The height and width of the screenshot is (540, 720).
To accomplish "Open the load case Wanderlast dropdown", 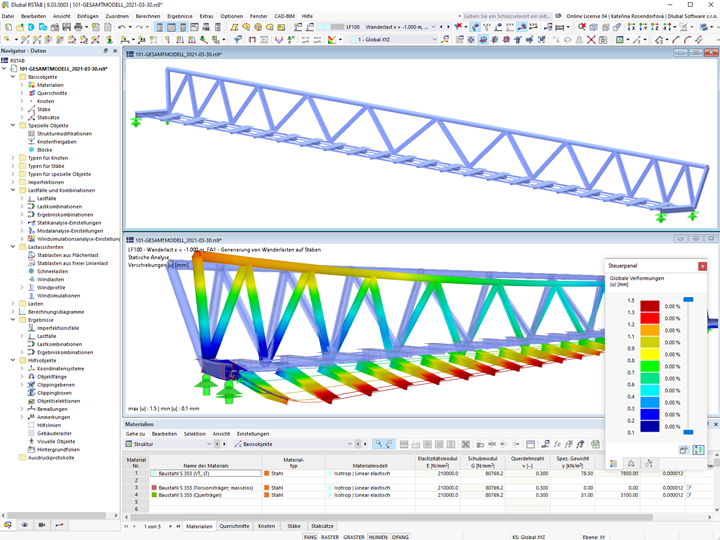I will (433, 27).
